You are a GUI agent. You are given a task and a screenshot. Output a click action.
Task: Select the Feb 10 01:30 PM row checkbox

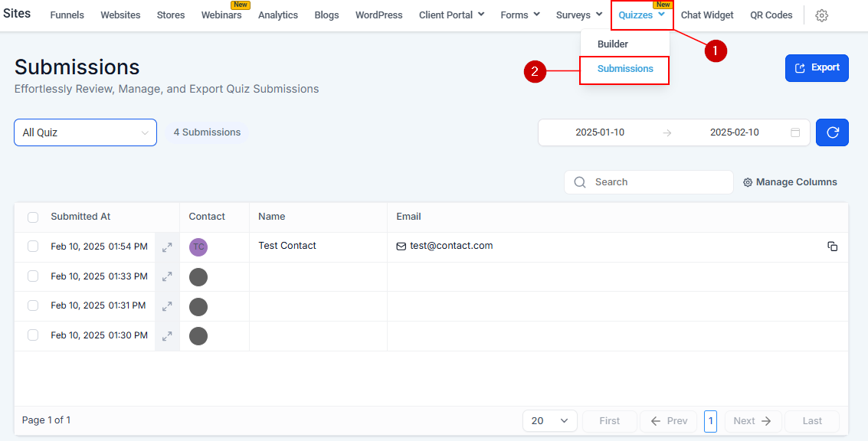pos(33,335)
